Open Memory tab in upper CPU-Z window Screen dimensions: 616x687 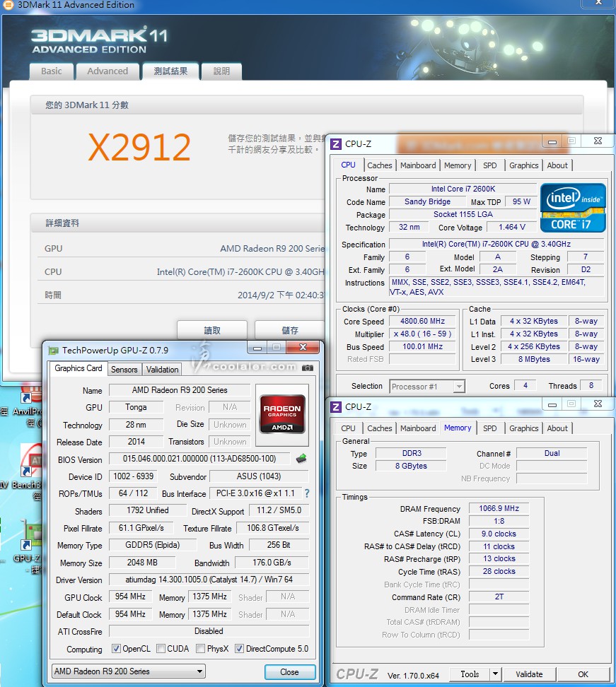click(458, 165)
